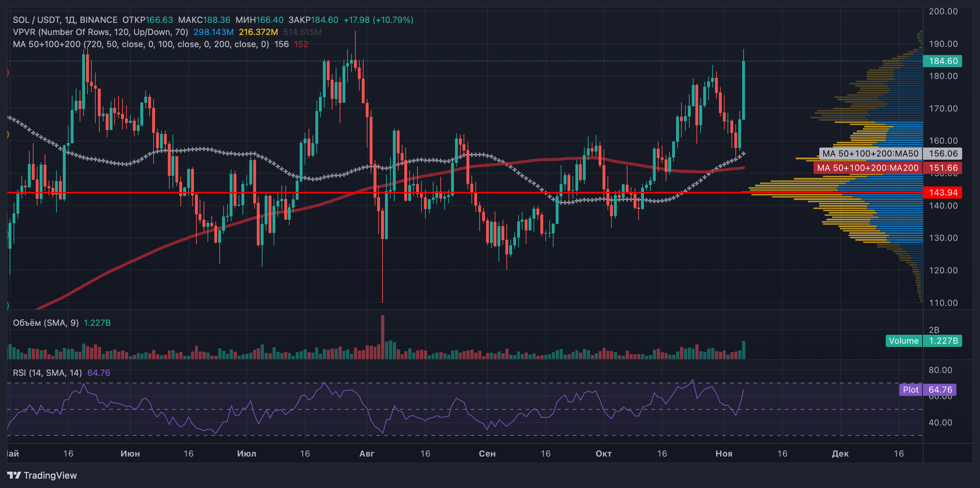Click the MA 50+100+200:MA50 axis label

pos(870,153)
